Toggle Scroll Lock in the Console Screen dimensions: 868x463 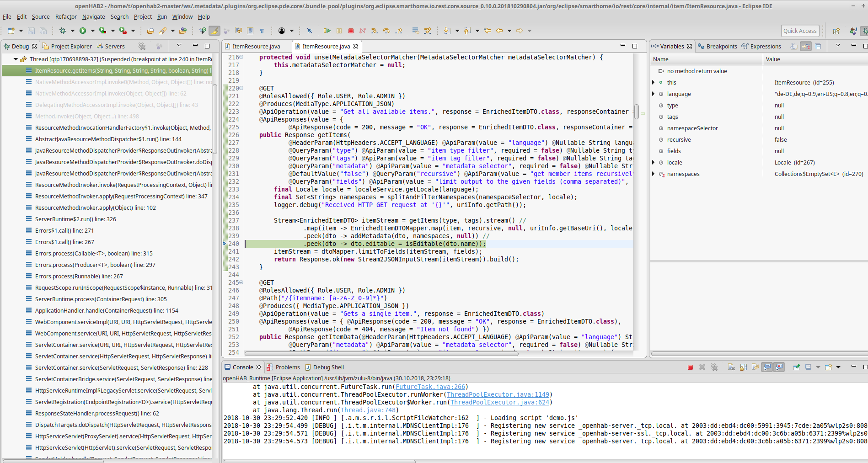[x=743, y=367]
